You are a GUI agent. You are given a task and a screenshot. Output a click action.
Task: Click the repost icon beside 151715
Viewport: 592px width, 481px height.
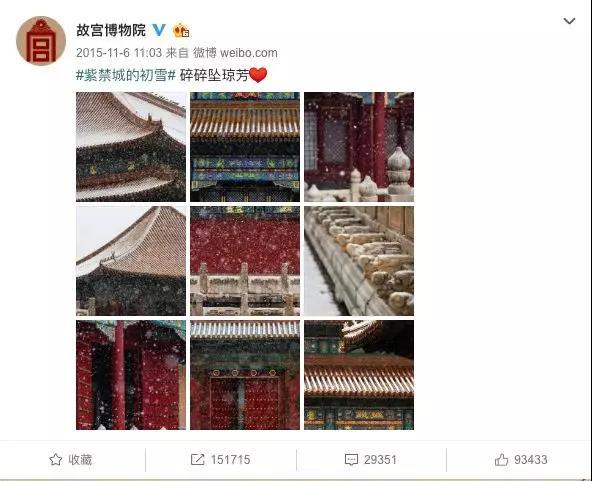pos(197,459)
